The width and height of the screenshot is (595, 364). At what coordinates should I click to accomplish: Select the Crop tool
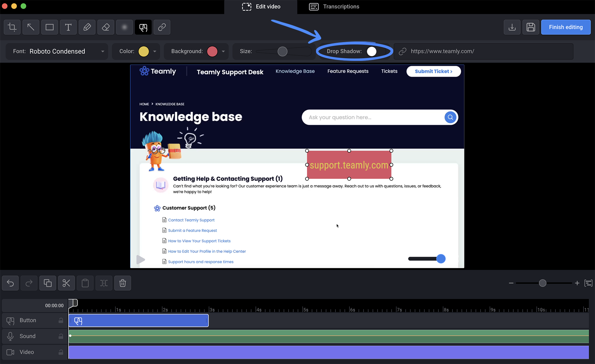[12, 27]
